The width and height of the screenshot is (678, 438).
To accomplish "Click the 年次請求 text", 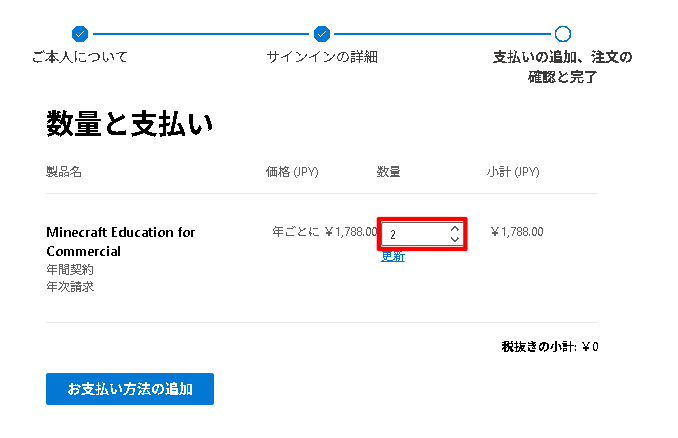I will click(x=70, y=286).
